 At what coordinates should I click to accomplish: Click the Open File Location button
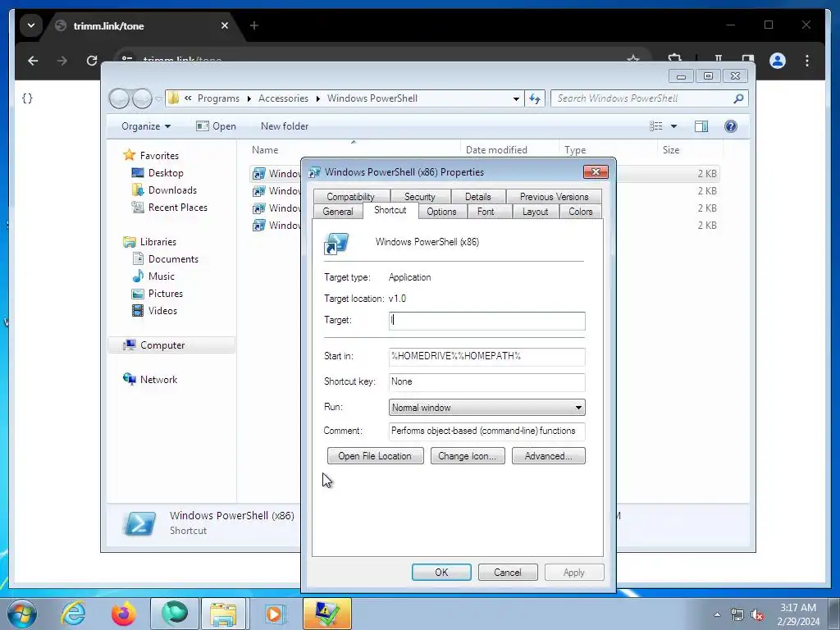point(375,456)
